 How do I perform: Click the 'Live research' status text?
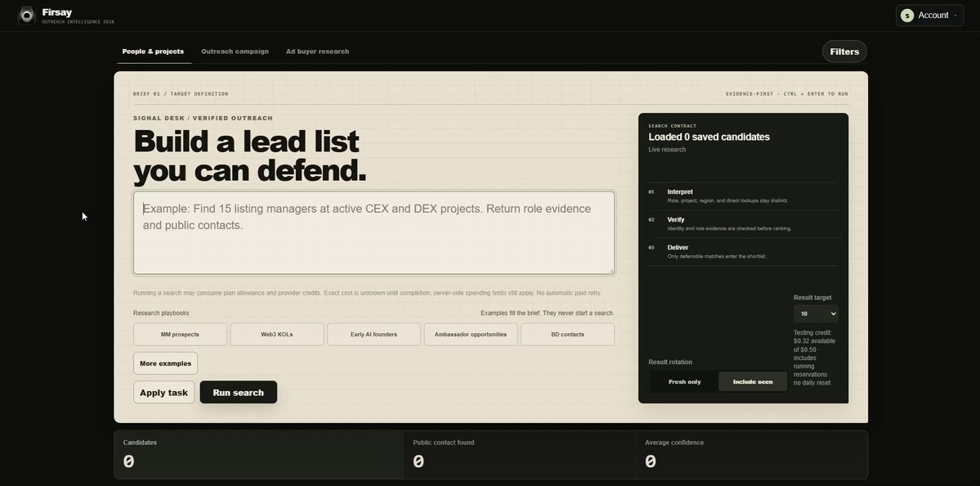667,150
